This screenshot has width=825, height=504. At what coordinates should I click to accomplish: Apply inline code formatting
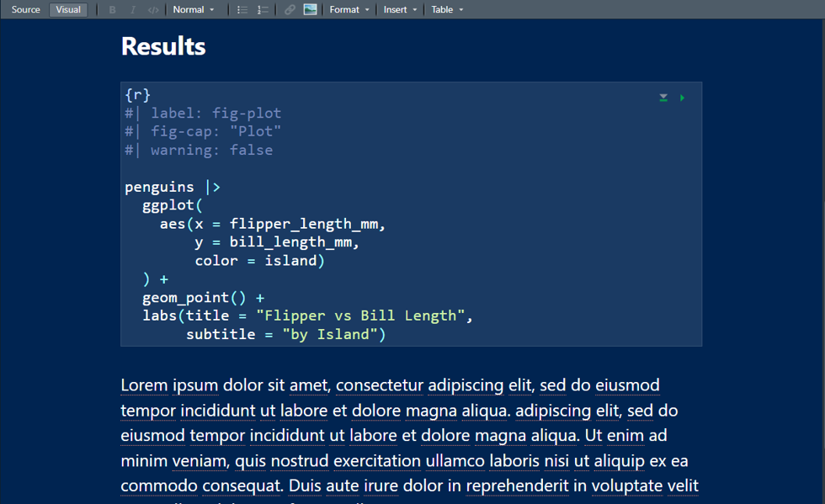(153, 10)
